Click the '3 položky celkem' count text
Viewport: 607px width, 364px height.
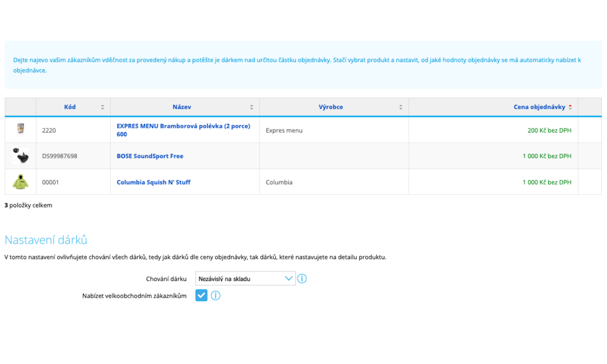tap(28, 205)
